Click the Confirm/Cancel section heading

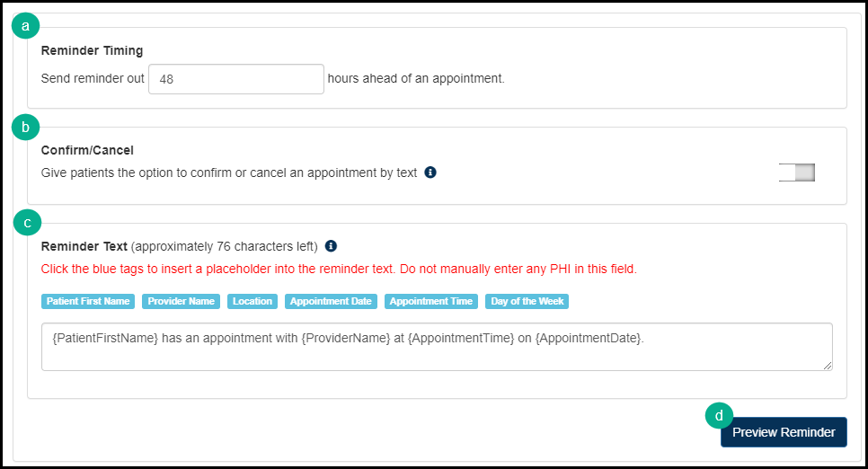coord(87,151)
